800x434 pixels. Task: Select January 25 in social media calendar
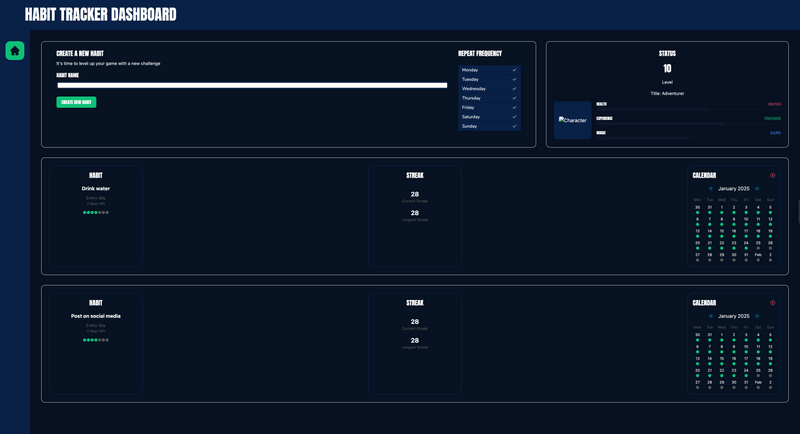pyautogui.click(x=758, y=372)
